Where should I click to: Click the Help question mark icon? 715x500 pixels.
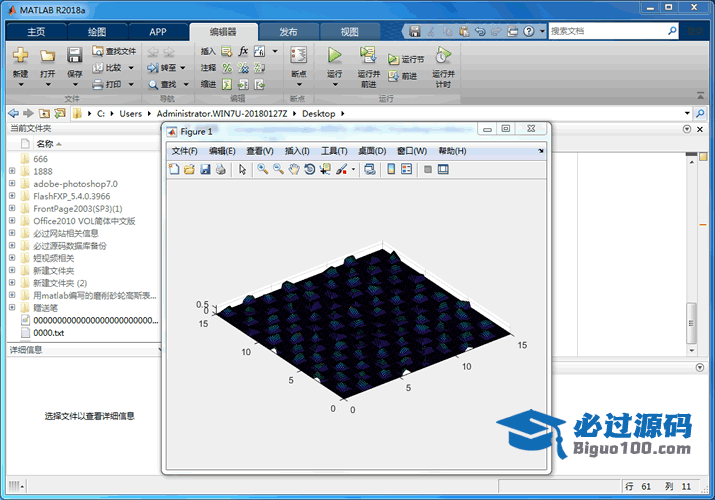point(528,31)
